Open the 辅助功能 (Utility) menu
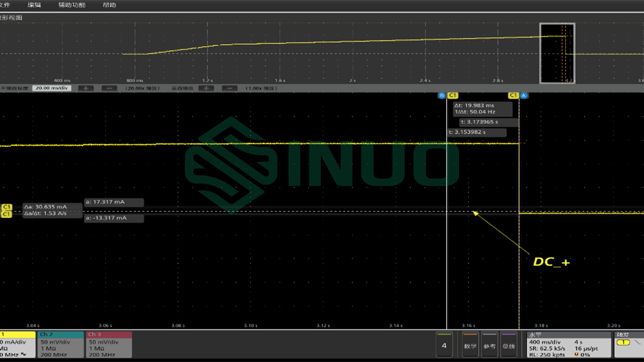 (x=72, y=5)
